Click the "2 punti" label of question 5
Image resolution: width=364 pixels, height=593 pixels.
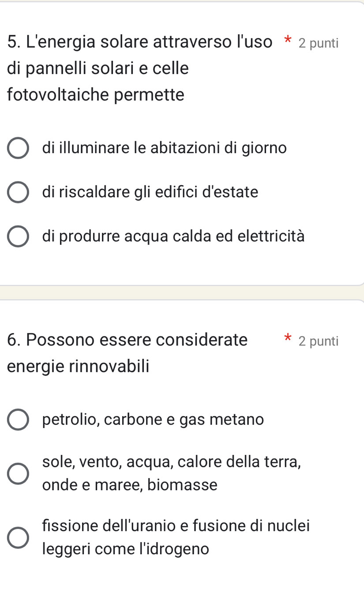coord(318,43)
